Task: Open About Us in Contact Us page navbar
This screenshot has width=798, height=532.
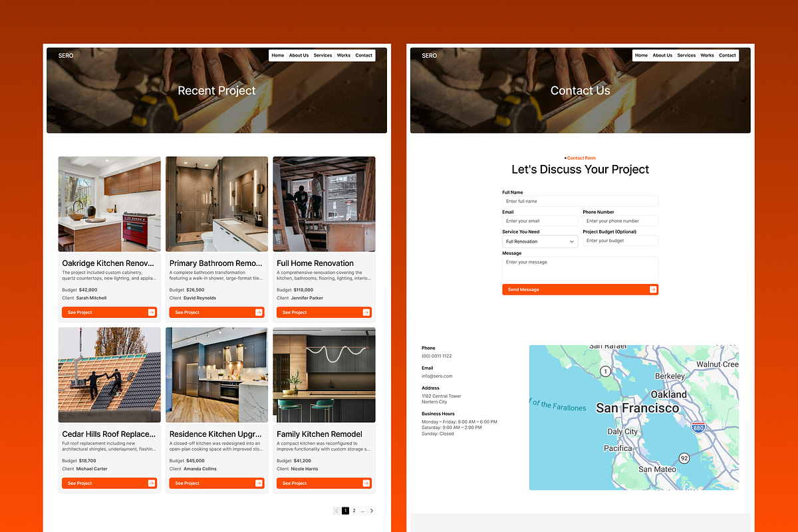Action: click(x=662, y=56)
